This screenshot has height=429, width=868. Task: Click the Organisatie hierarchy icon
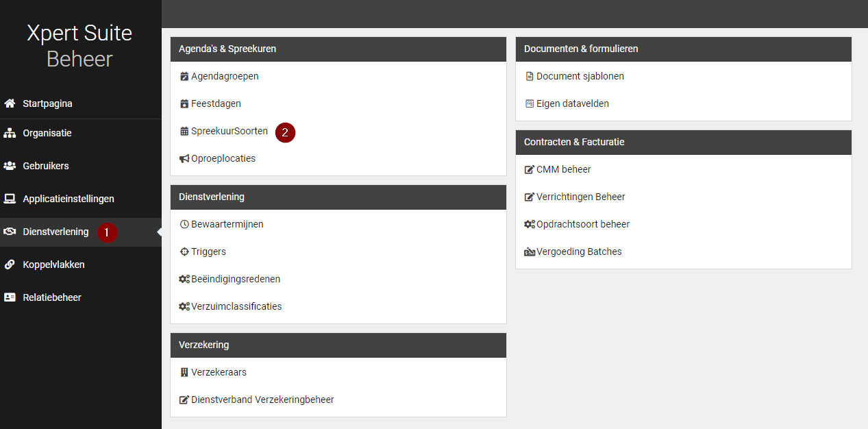[10, 133]
